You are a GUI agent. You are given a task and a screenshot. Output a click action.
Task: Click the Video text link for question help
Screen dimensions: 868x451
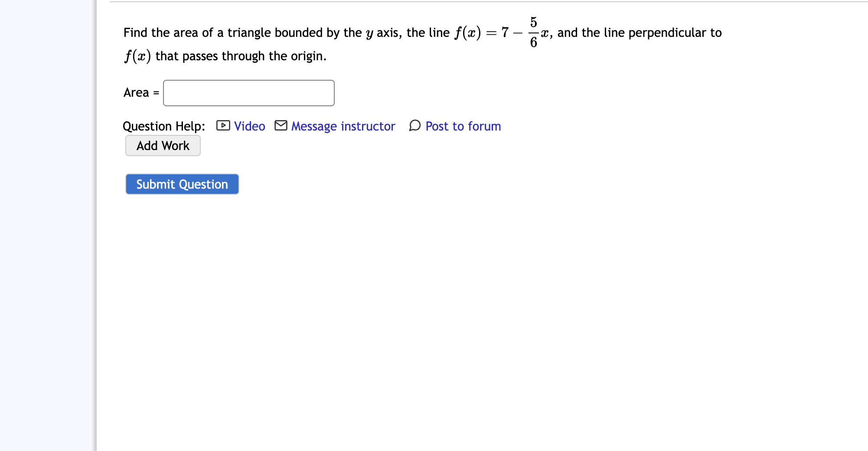tap(249, 126)
